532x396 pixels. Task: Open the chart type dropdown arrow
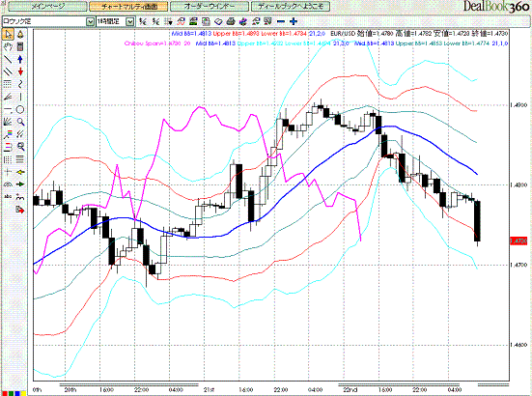[x=90, y=21]
